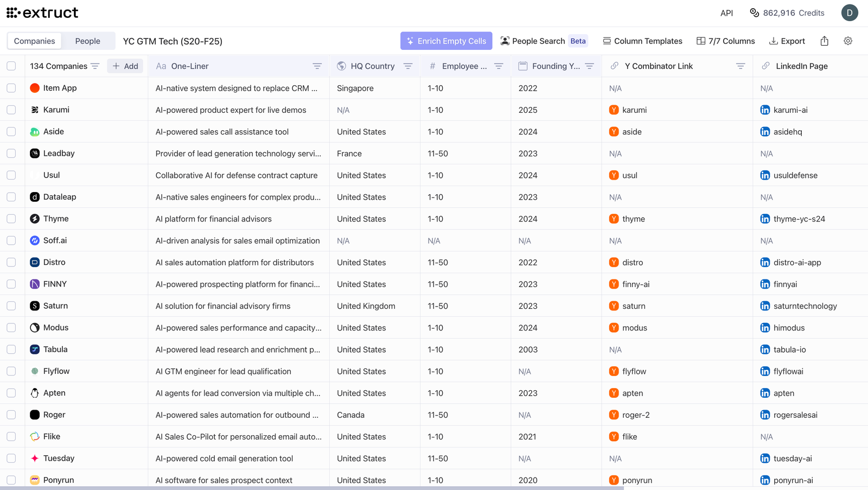Select the Saturn row checkbox
The image size is (868, 490).
point(11,306)
